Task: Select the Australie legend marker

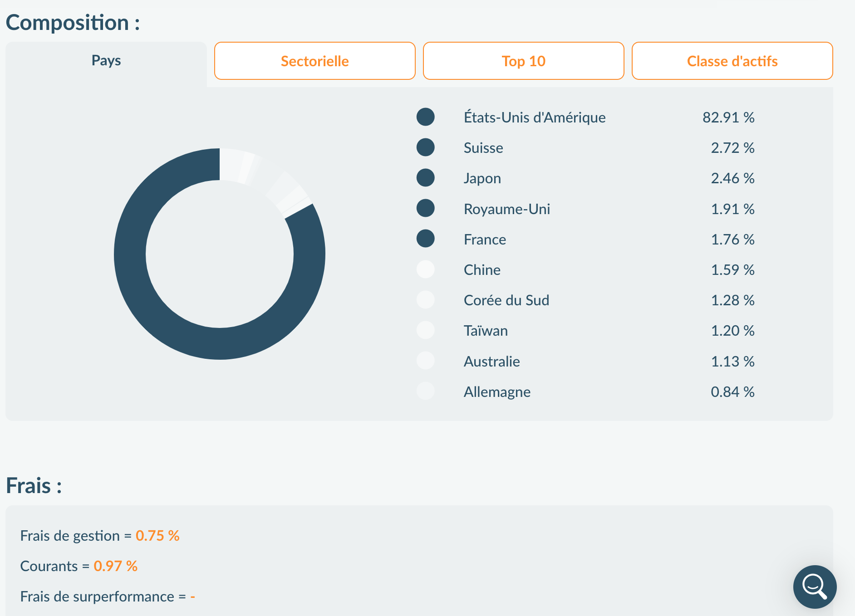Action: pyautogui.click(x=425, y=361)
